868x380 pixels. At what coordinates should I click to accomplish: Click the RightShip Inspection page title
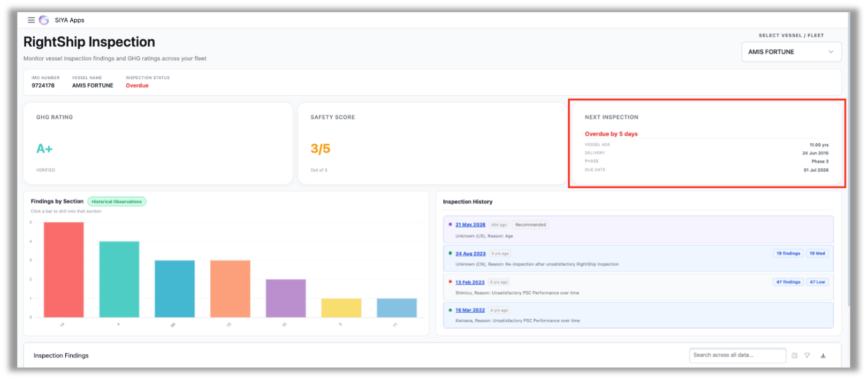89,42
